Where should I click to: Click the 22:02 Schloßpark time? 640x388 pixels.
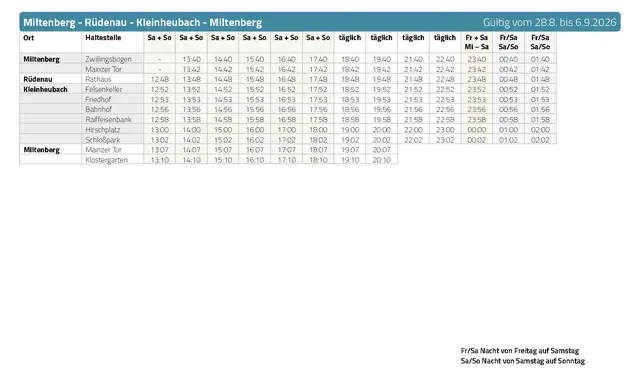pos(413,140)
